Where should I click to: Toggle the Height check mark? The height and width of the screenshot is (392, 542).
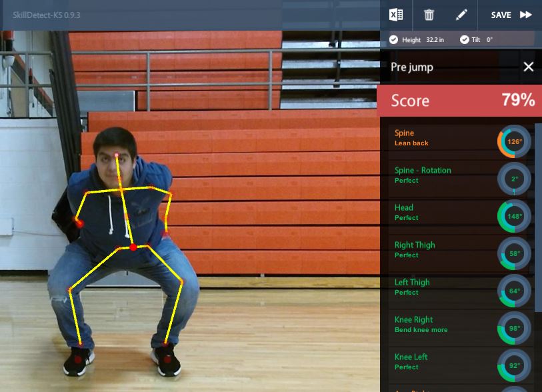click(x=393, y=40)
